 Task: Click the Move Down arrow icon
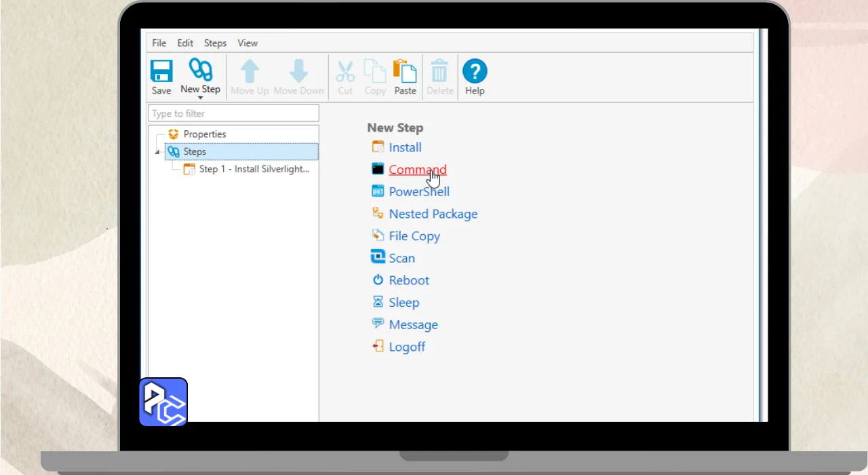pyautogui.click(x=298, y=71)
